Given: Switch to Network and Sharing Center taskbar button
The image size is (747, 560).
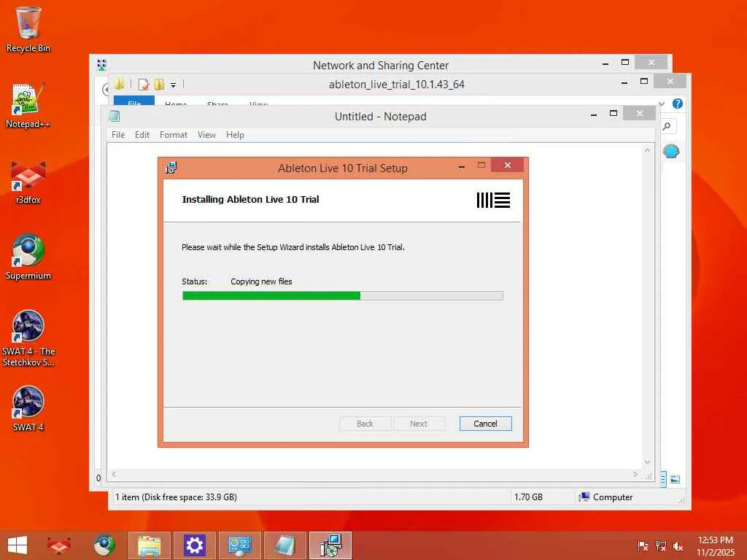Looking at the screenshot, I should [x=239, y=545].
